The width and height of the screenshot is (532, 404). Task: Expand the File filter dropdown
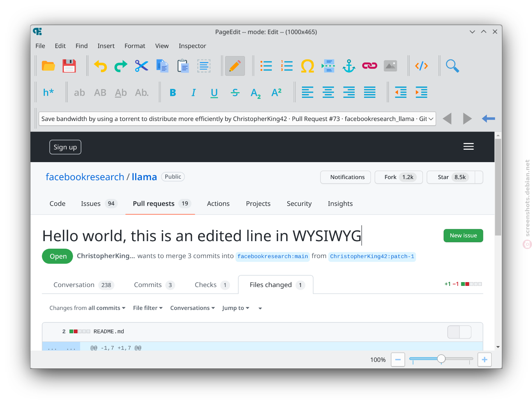click(x=148, y=308)
